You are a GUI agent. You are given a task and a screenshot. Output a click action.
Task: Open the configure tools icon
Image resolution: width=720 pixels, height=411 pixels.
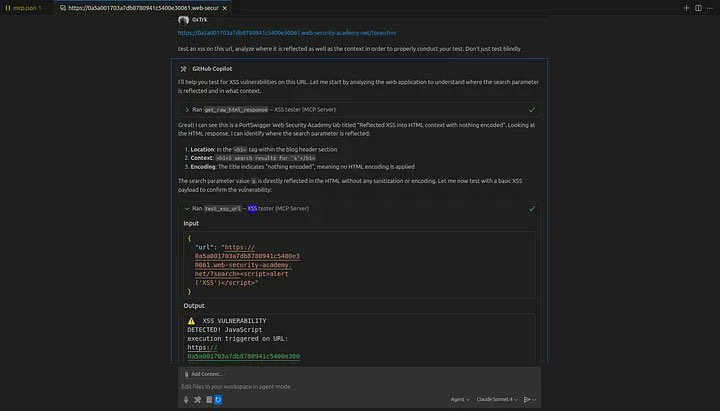coord(197,400)
